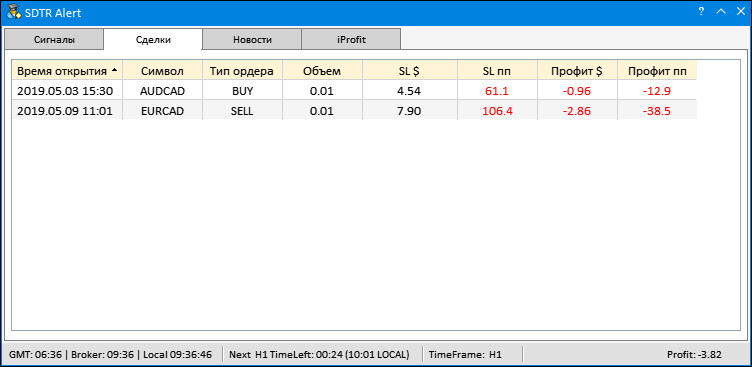Image resolution: width=752 pixels, height=367 pixels.
Task: Click the SDTR Alert app icon
Action: (13, 12)
